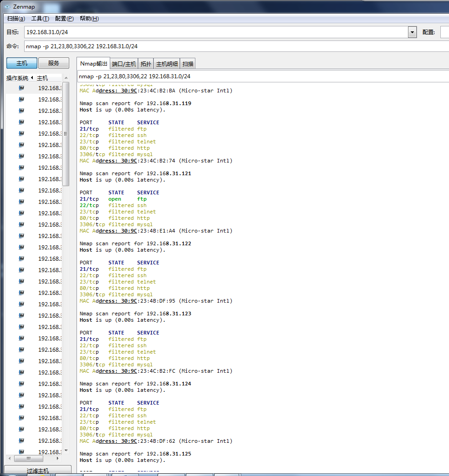This screenshot has width=449, height=476.
Task: Click the sort arrow beside 操作系统
Action: (x=32, y=78)
